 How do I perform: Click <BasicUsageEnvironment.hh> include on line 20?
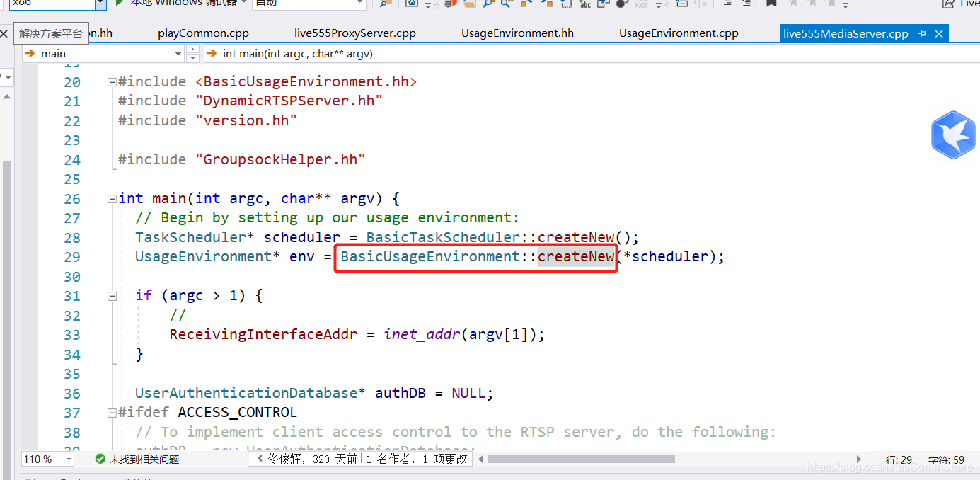click(306, 81)
